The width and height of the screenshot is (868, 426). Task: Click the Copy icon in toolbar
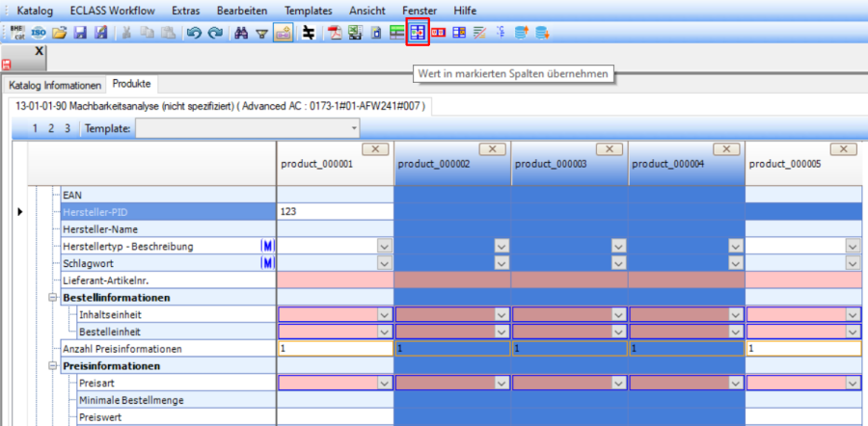(x=148, y=33)
